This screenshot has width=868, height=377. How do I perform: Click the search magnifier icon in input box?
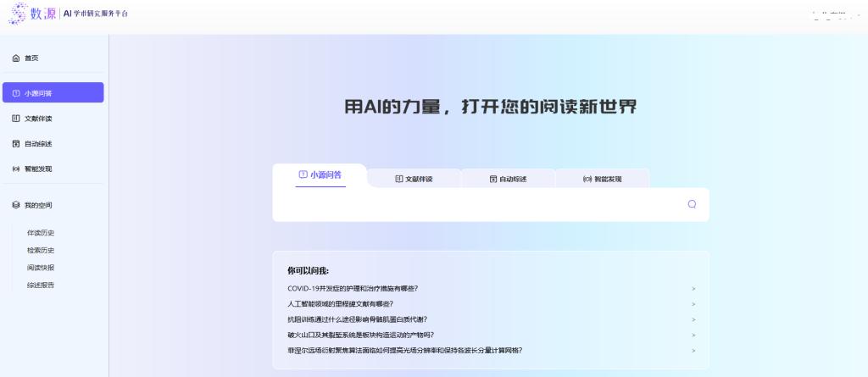pos(692,204)
